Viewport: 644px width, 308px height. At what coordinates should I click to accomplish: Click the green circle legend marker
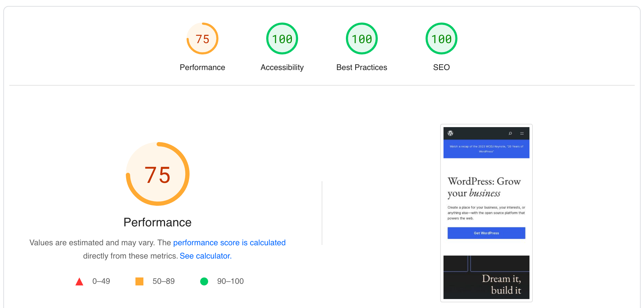point(205,281)
